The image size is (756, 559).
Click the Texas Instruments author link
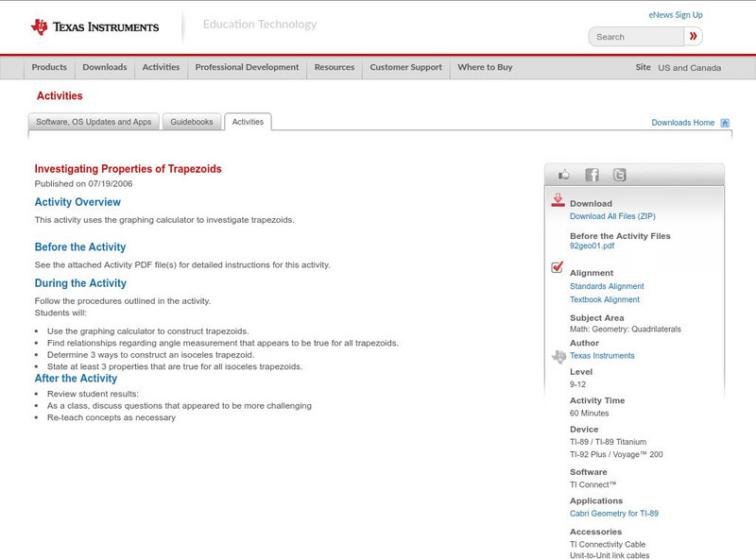(602, 356)
